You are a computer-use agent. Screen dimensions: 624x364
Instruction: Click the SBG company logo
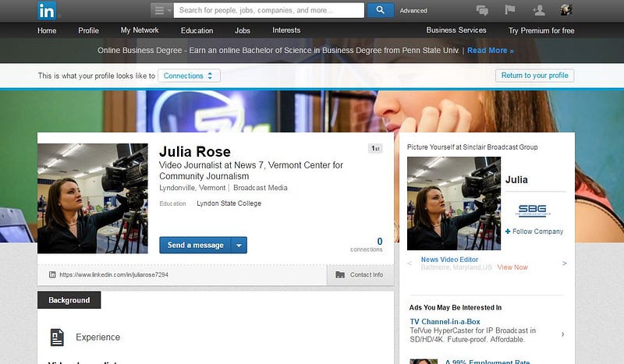tap(533, 210)
